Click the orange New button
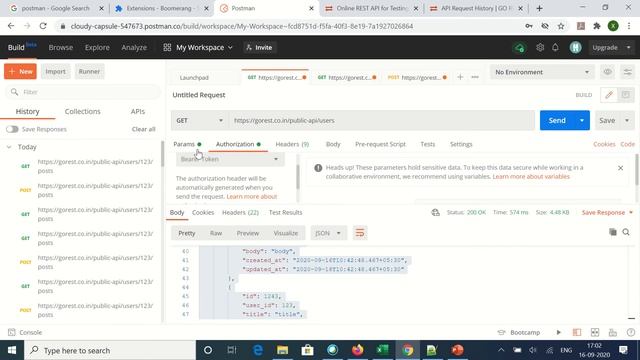 pos(20,71)
